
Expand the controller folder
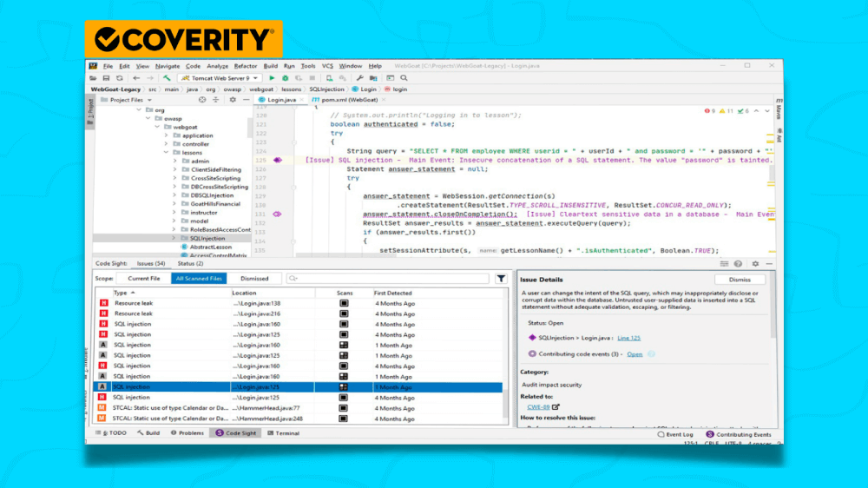pyautogui.click(x=166, y=144)
